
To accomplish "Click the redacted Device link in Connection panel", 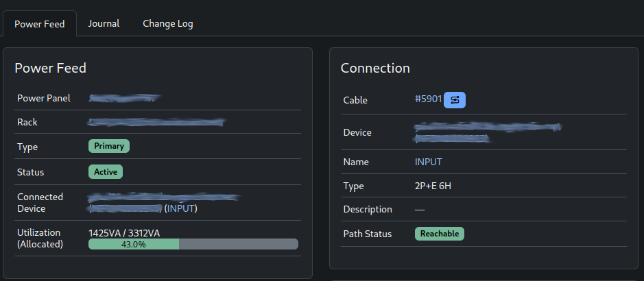I will pos(487,127).
